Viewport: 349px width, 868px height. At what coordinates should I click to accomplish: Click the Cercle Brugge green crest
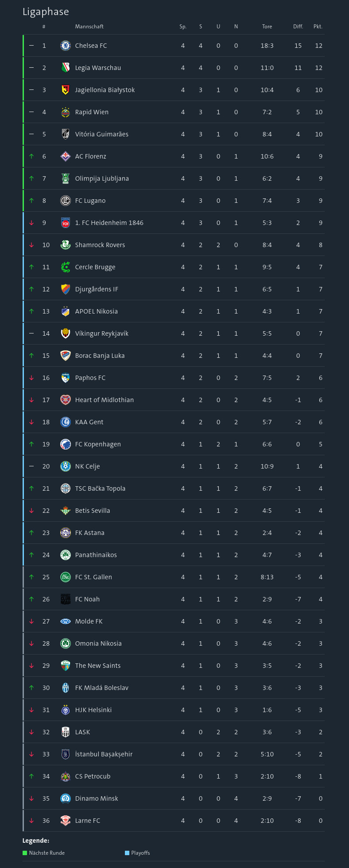pos(66,267)
